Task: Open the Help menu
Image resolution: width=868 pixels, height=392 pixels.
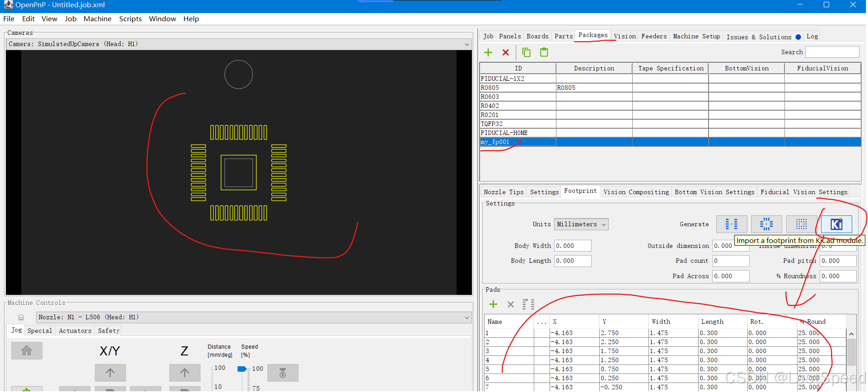Action: tap(191, 19)
